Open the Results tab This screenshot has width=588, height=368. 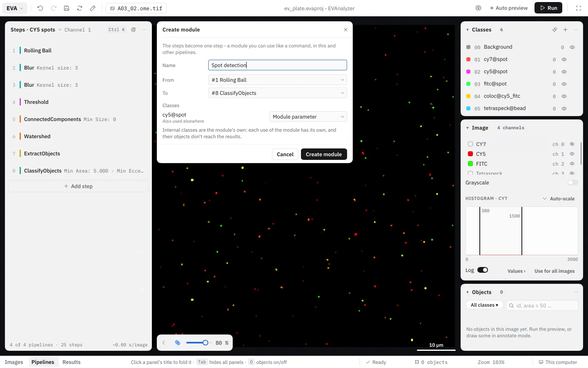71,362
